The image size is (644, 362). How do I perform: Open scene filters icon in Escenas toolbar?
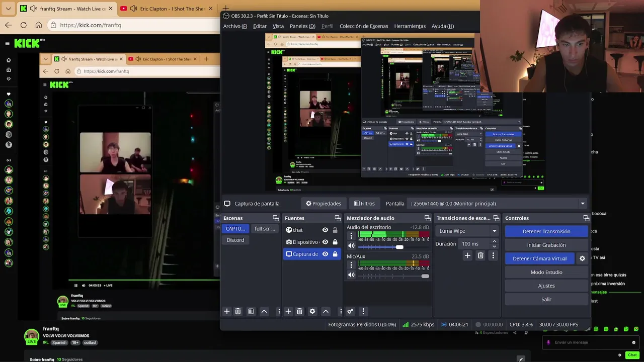251,311
